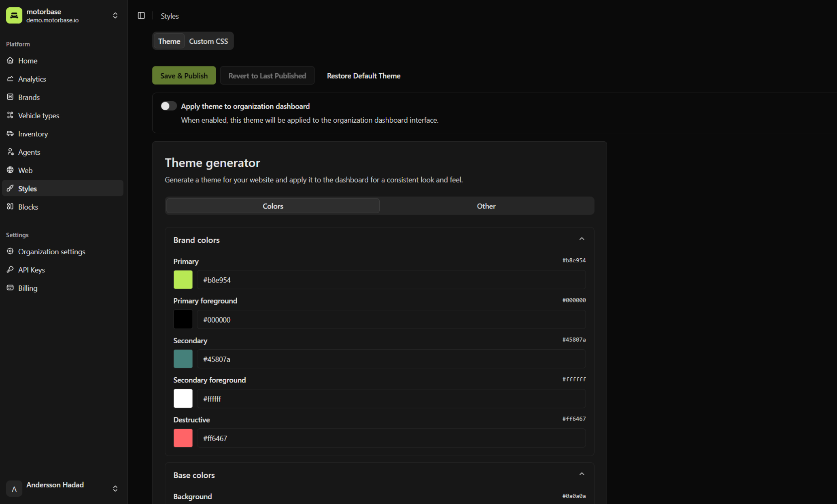Open Analytics in the sidebar
This screenshot has width=837, height=504.
(x=63, y=79)
